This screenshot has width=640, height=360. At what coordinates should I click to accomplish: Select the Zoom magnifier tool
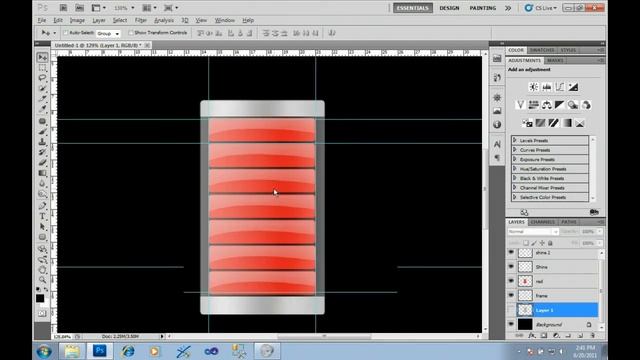click(42, 280)
